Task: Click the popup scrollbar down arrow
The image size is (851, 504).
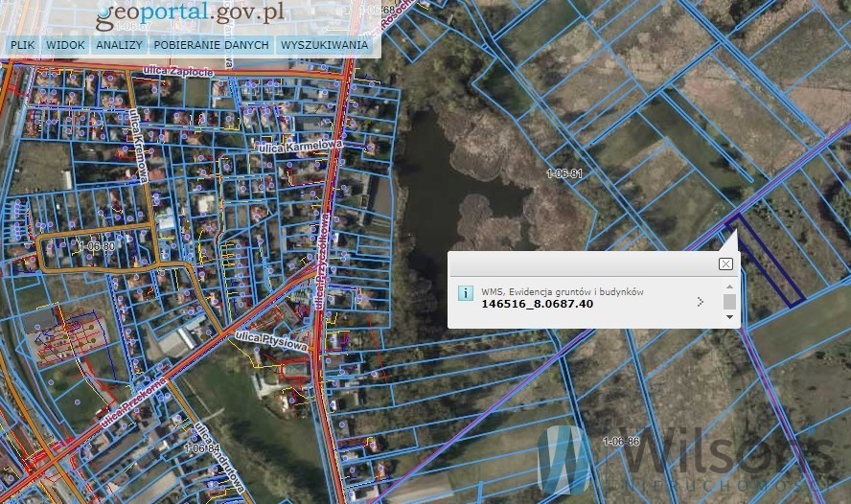Action: (729, 317)
